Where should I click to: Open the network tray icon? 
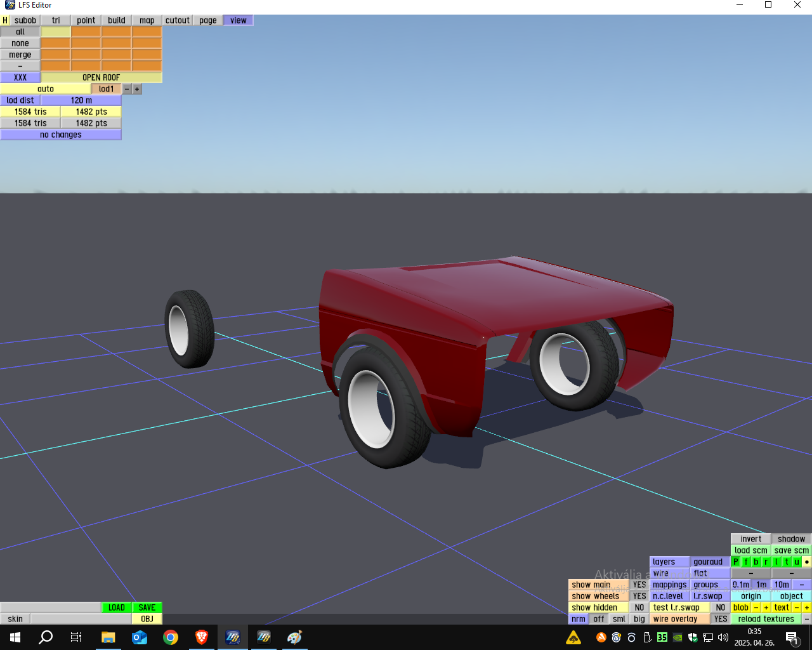[708, 637]
